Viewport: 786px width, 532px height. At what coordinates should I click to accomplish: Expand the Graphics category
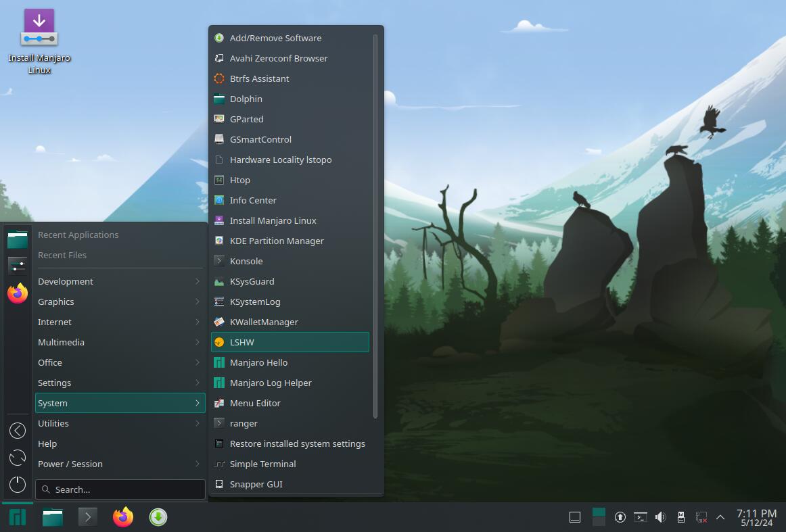click(120, 301)
